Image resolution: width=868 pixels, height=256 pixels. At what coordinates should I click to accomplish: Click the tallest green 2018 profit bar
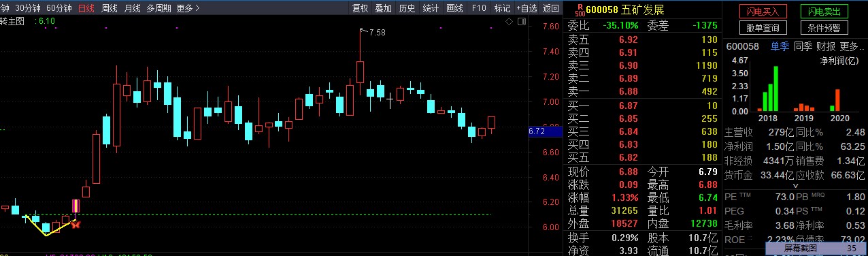775,89
